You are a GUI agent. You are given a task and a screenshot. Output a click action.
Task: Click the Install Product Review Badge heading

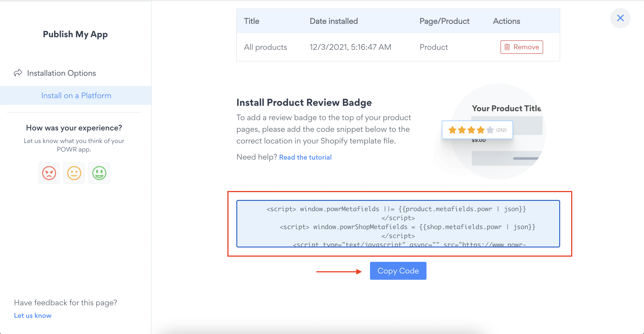pos(304,102)
